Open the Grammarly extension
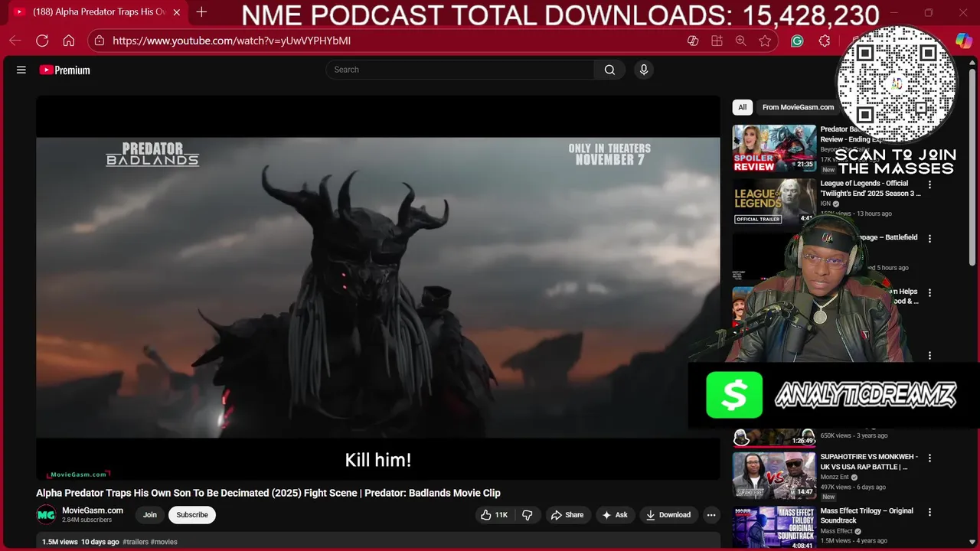This screenshot has width=980, height=551. 797,41
